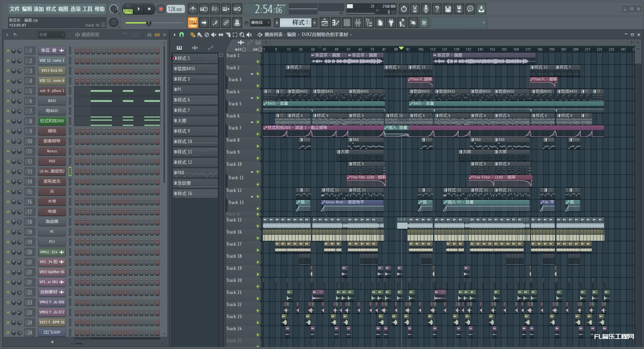Mute Track 9 using its green dot
Screen dimensions: 644x349
(258, 158)
